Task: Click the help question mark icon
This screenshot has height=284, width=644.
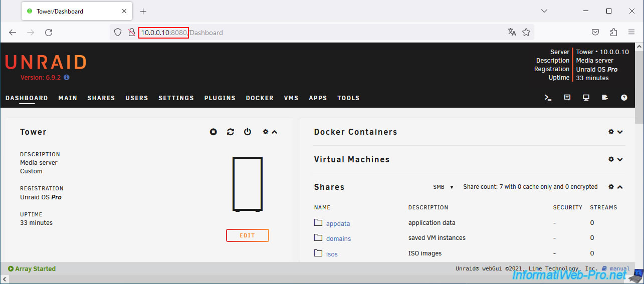Action: tap(624, 98)
